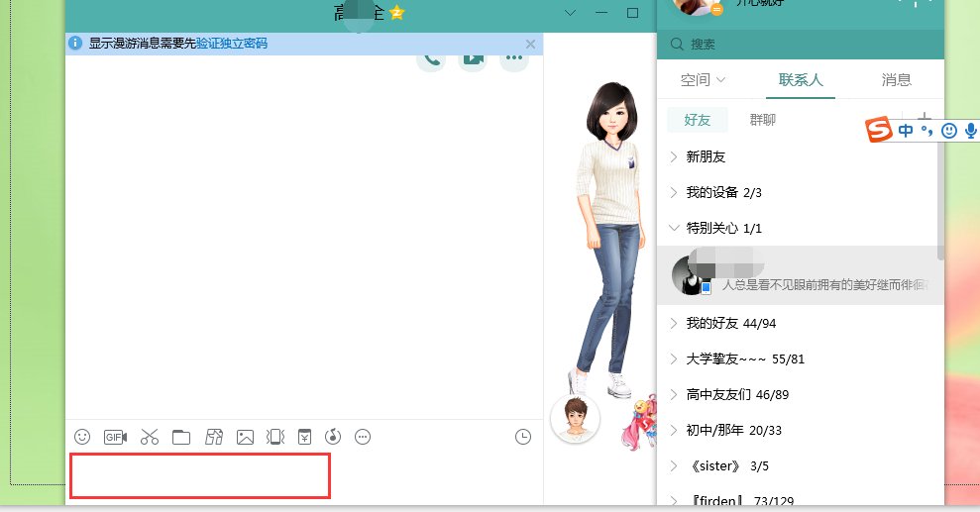Open the Sogou emoji smiley icon
Image resolution: width=980 pixels, height=512 pixels.
point(948,130)
